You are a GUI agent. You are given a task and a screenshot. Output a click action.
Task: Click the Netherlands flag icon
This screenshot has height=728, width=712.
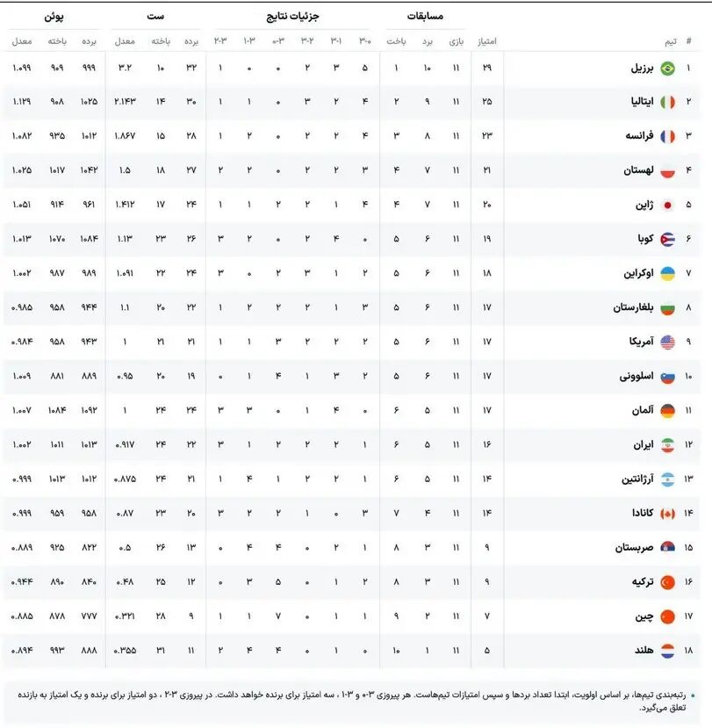pyautogui.click(x=667, y=651)
